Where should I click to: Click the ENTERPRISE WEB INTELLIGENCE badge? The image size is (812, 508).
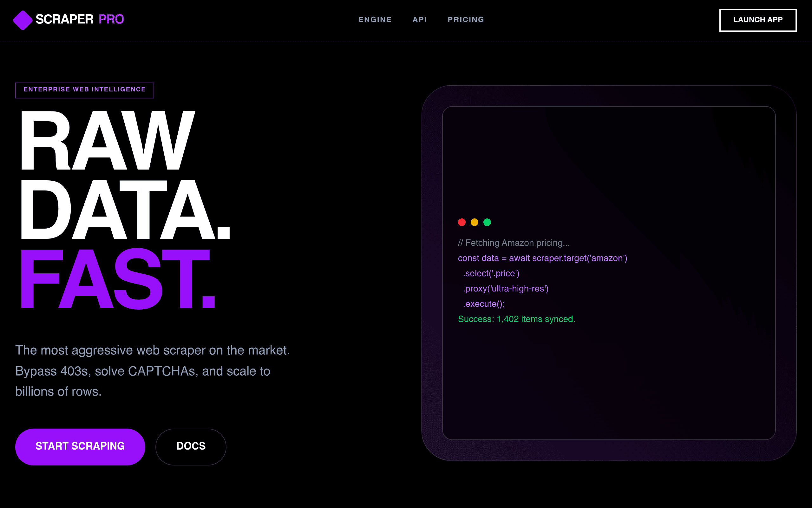(x=85, y=90)
